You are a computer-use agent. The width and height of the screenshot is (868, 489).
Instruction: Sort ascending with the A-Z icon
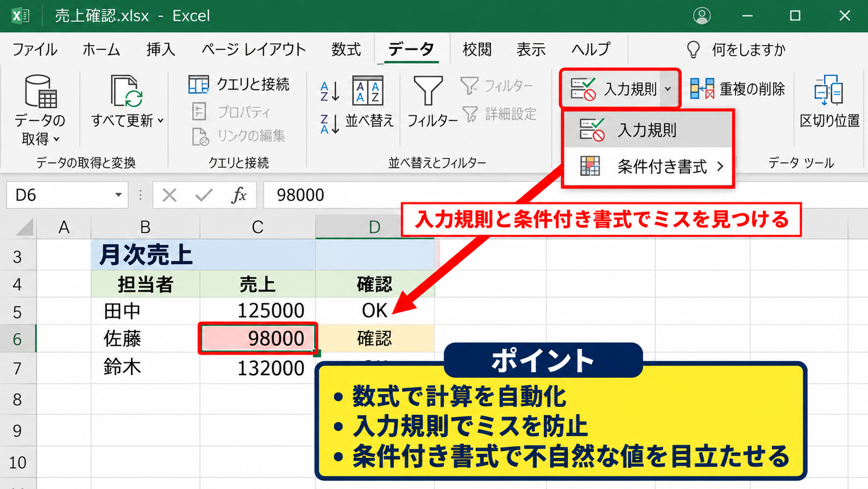coord(330,91)
